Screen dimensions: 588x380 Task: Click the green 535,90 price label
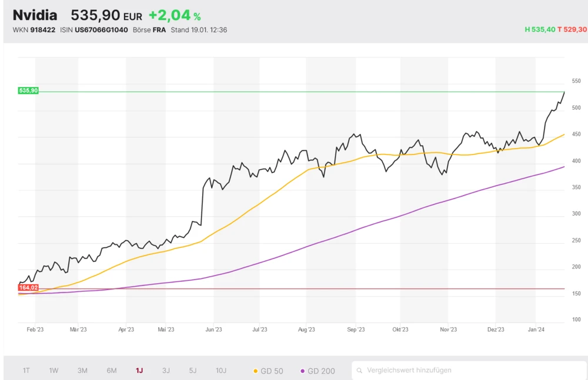(x=28, y=90)
